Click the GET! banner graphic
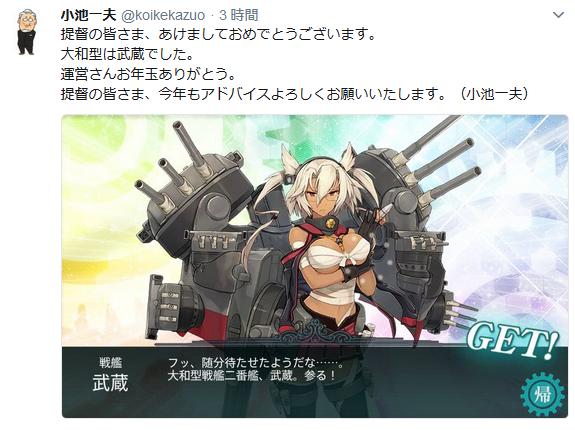The width and height of the screenshot is (575, 430). point(513,341)
